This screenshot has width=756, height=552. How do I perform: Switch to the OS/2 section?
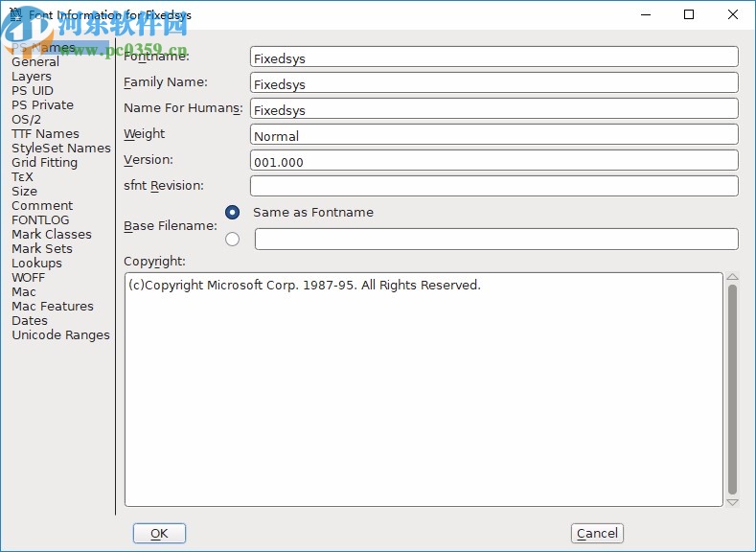pyautogui.click(x=26, y=120)
